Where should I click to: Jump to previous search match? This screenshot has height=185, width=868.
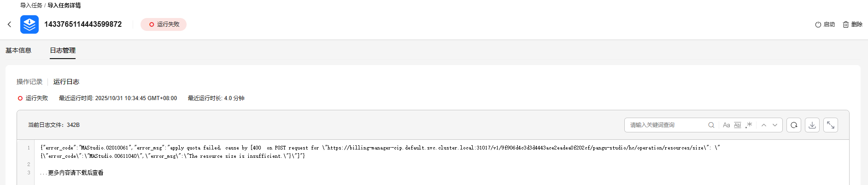[764, 125]
